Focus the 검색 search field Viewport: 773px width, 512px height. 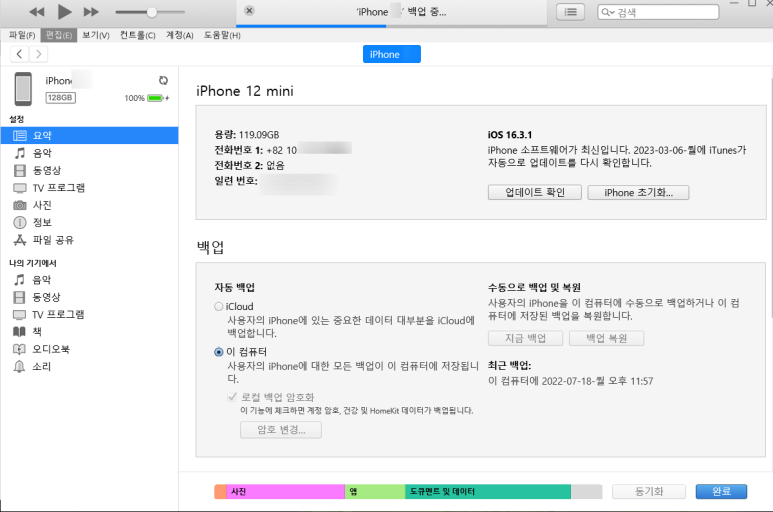(658, 12)
